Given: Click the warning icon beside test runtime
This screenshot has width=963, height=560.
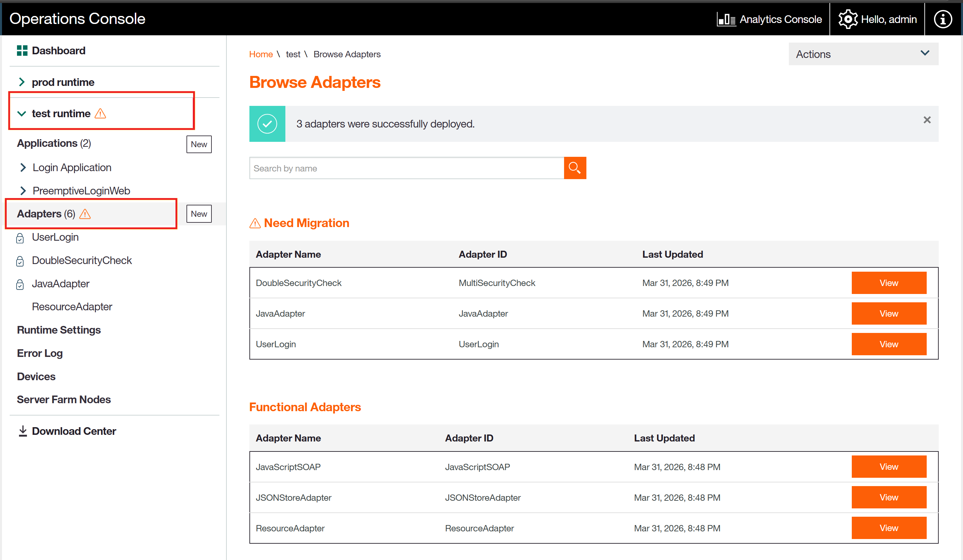Looking at the screenshot, I should [100, 114].
